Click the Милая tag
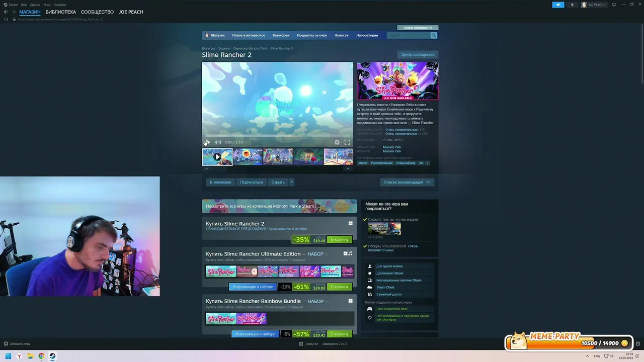644x362 pixels. 363,163
